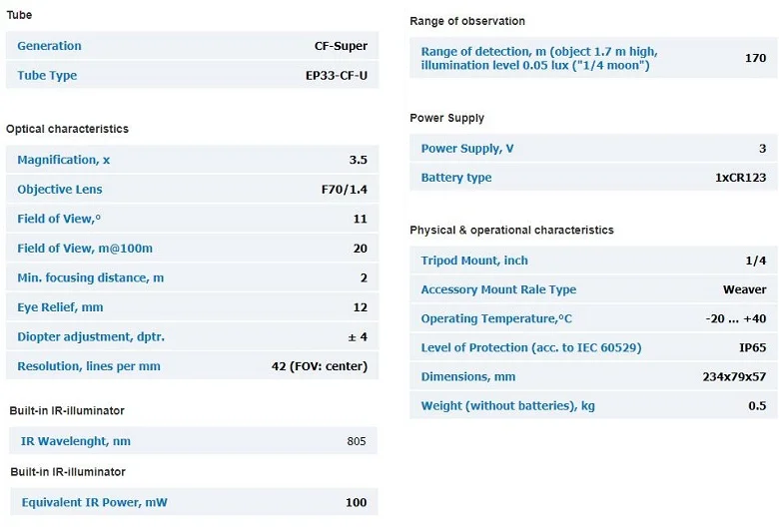Click the F70/1.4 objective lens value
The image size is (779, 532).
[x=345, y=190]
